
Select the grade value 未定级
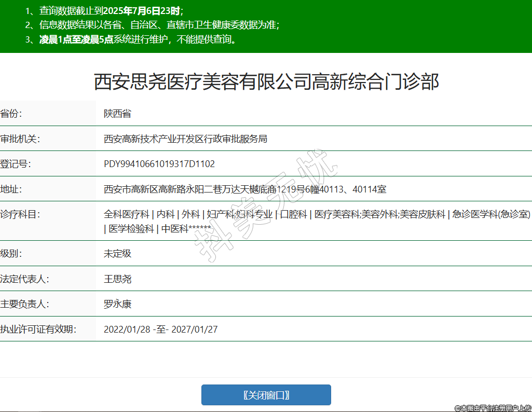tap(117, 254)
